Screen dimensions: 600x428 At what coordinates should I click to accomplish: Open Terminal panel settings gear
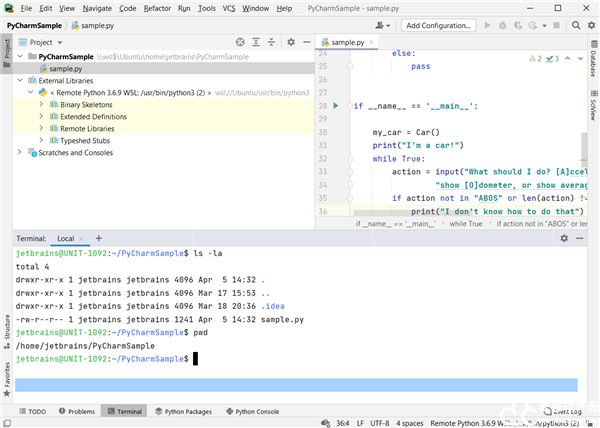pos(564,238)
